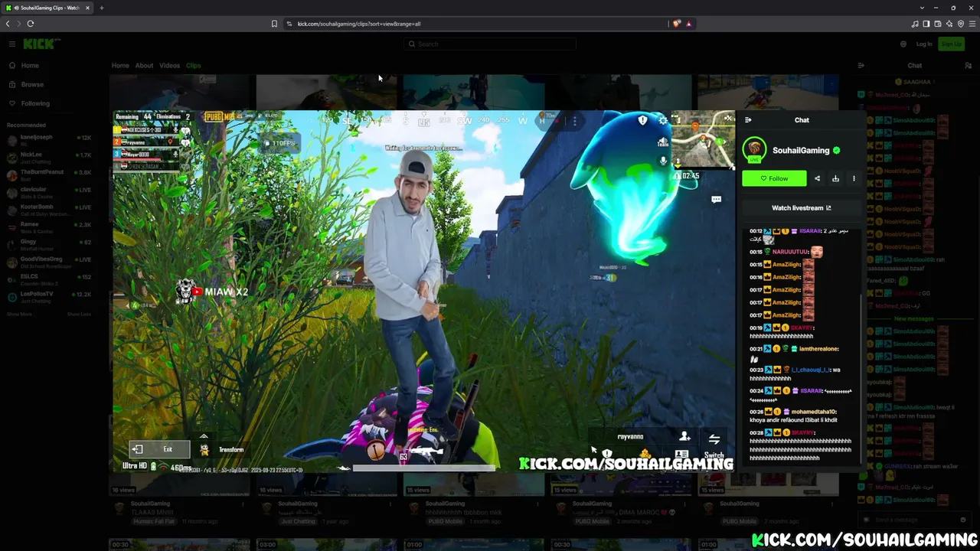The image size is (980, 551).
Task: Click NARUUUTUU username in clip chat
Action: (790, 252)
